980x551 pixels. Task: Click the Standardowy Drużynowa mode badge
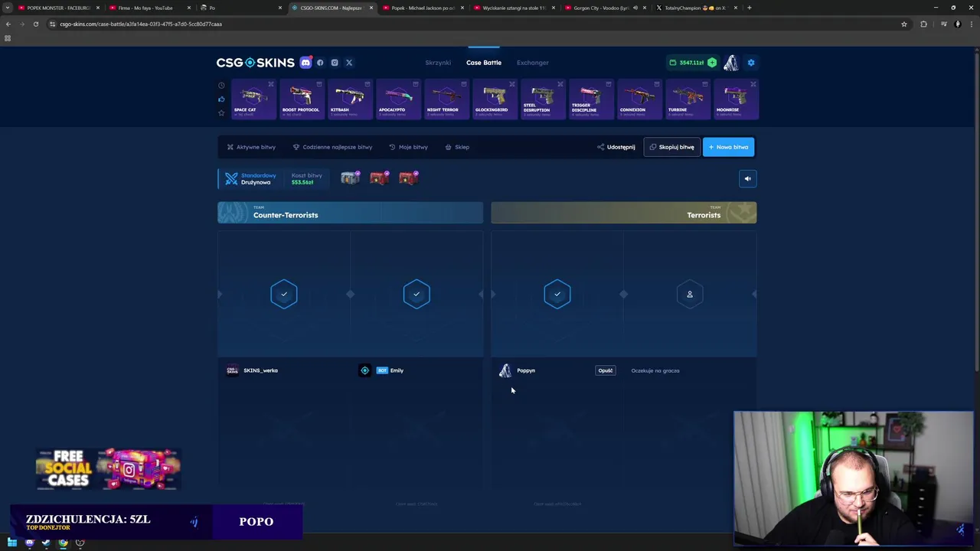[x=250, y=179]
